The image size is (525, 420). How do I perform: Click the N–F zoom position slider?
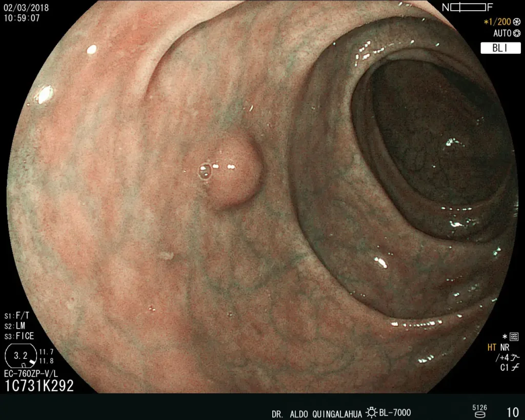[x=467, y=7]
